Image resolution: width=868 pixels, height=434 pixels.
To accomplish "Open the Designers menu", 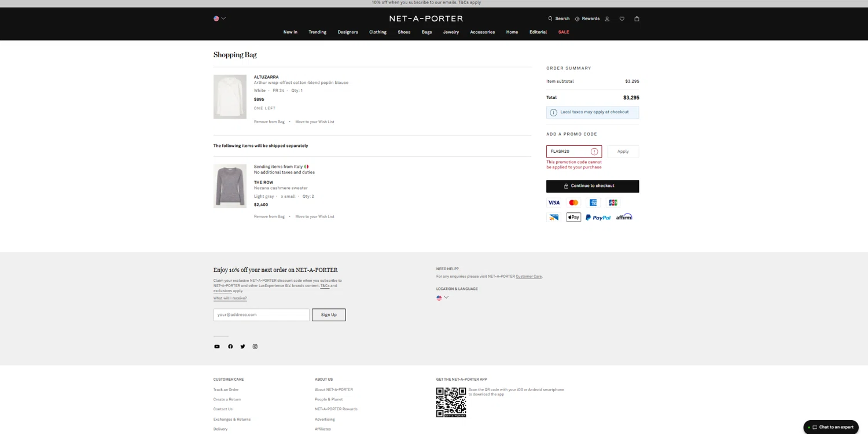I will [x=348, y=32].
